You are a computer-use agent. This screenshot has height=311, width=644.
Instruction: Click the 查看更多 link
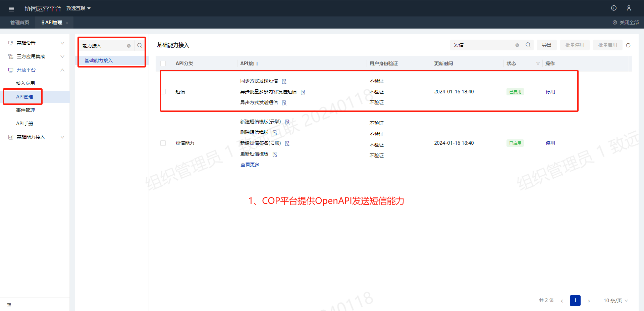(x=250, y=165)
